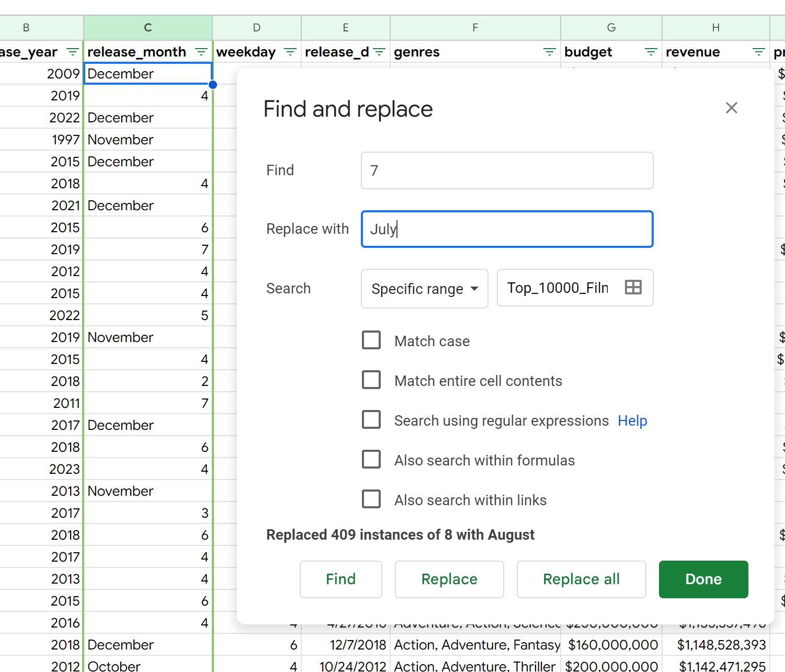Viewport: 785px width, 672px height.
Task: Enable the Match case checkbox
Action: tap(371, 340)
